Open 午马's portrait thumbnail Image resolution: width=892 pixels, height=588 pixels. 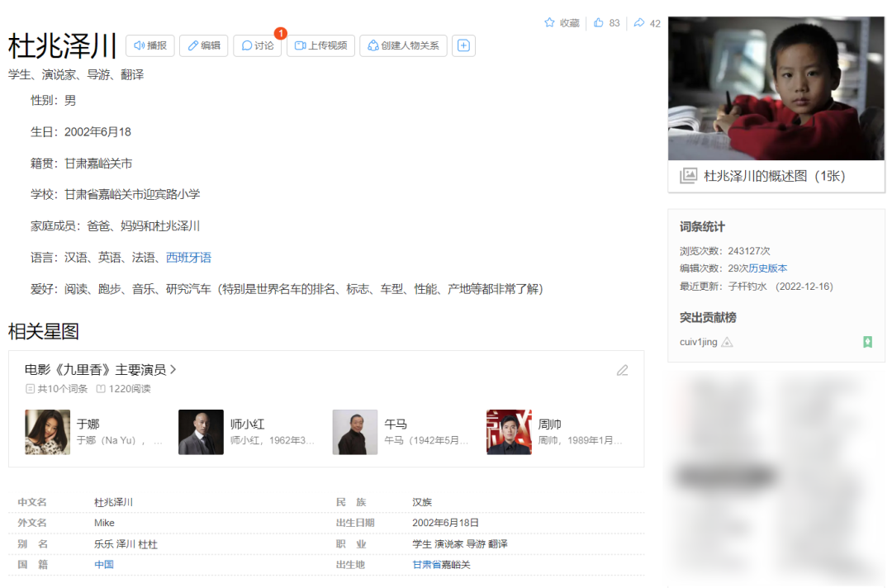point(355,432)
